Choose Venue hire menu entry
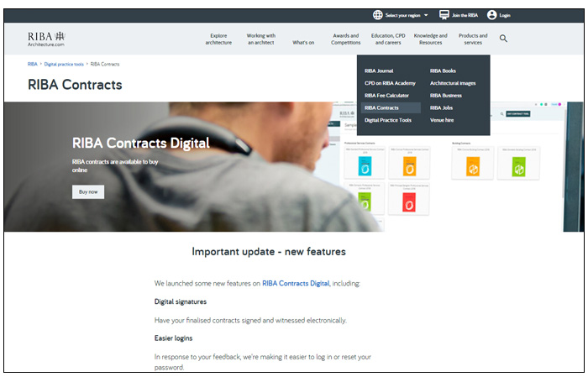 442,120
